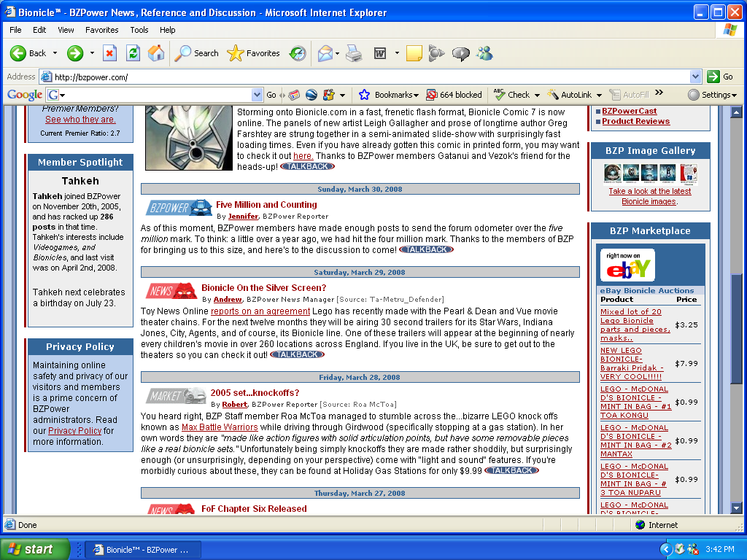Click the AutoFill button

[630, 95]
